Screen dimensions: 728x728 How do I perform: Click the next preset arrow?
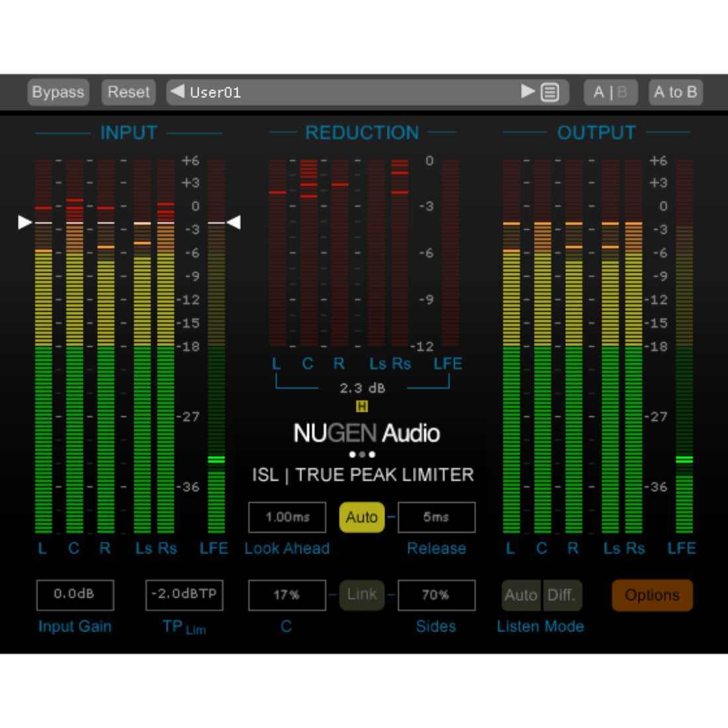527,91
